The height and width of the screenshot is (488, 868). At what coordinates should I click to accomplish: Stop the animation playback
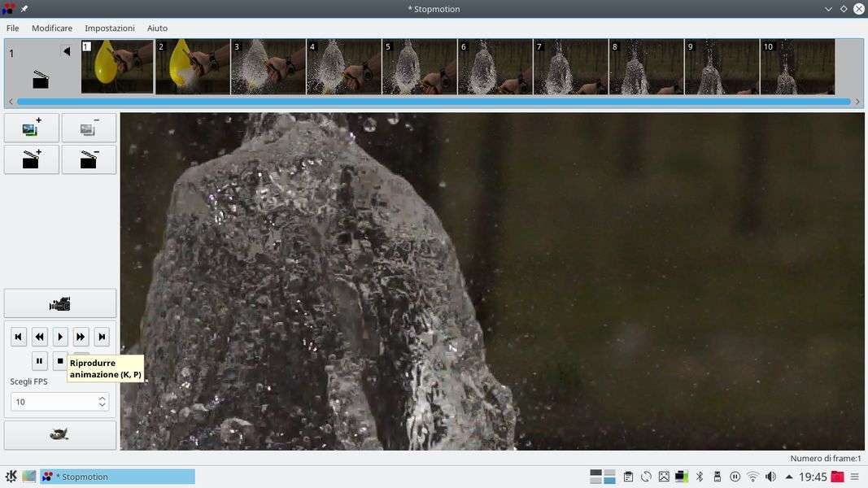pyautogui.click(x=59, y=361)
